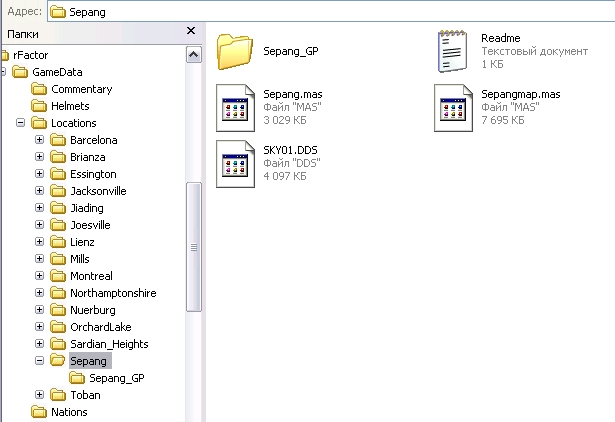Click the Helmets folder icon
This screenshot has height=422, width=615.
[39, 106]
